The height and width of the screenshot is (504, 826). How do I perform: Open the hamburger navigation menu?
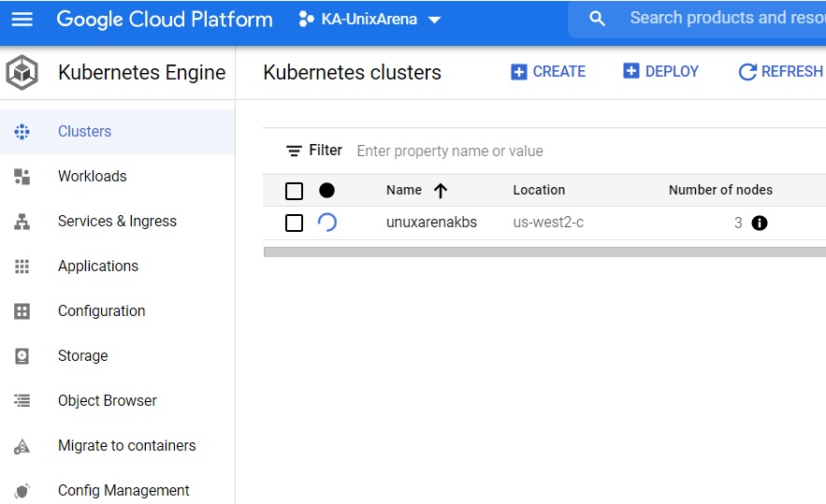click(22, 20)
